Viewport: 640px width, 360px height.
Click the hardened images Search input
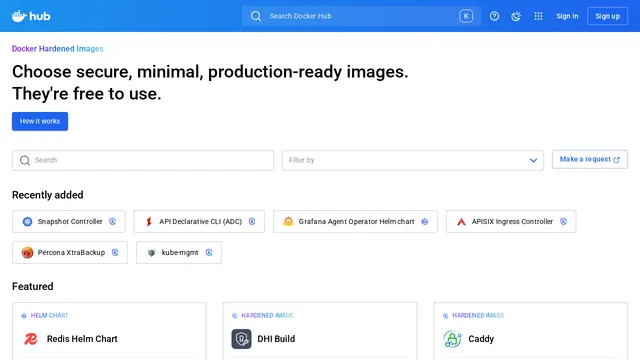143,160
